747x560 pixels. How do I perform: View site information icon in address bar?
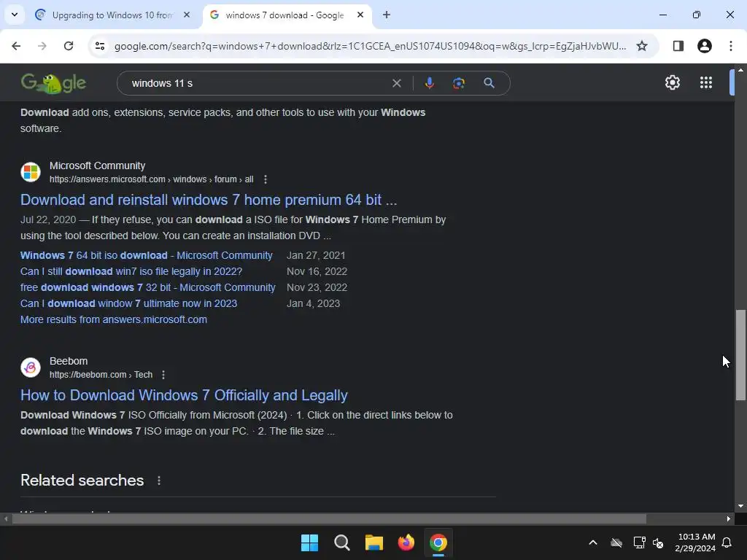pos(100,46)
